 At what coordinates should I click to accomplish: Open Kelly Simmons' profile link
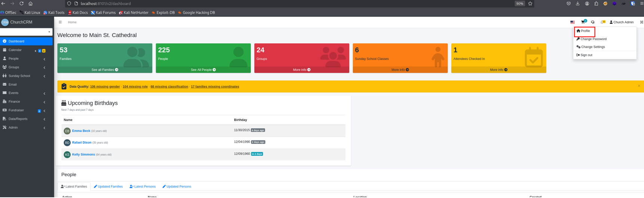coord(83,154)
